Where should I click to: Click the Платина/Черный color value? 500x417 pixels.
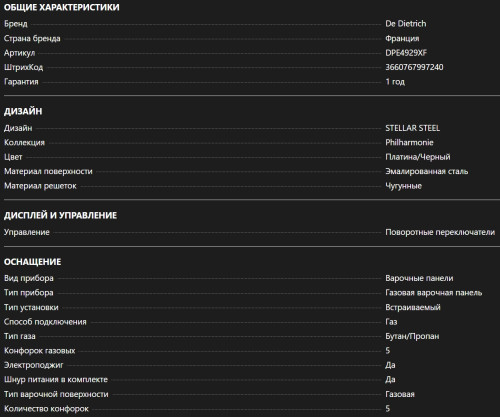[x=418, y=157]
